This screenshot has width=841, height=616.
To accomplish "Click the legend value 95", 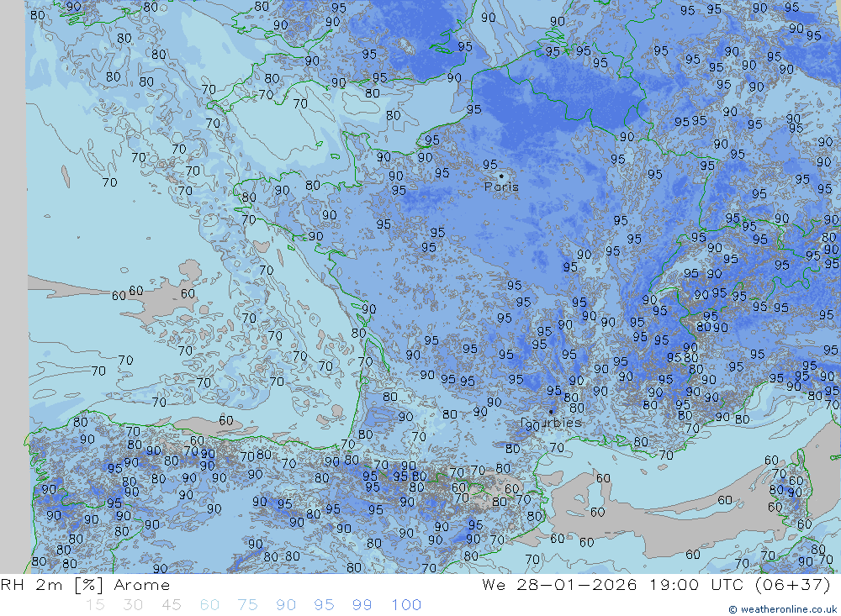I will [324, 605].
